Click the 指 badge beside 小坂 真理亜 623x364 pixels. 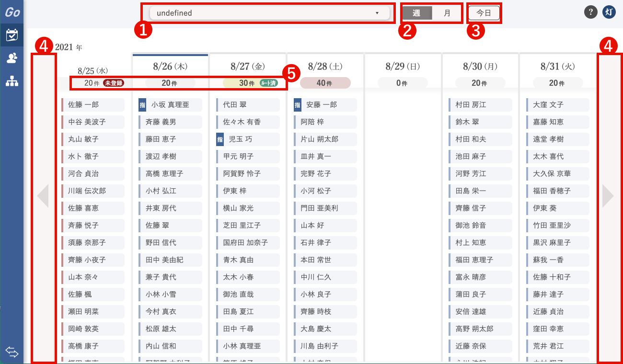142,105
